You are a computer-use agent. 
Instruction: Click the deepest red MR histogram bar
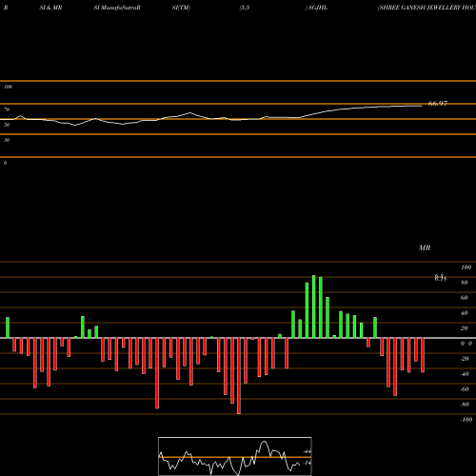tap(239, 376)
